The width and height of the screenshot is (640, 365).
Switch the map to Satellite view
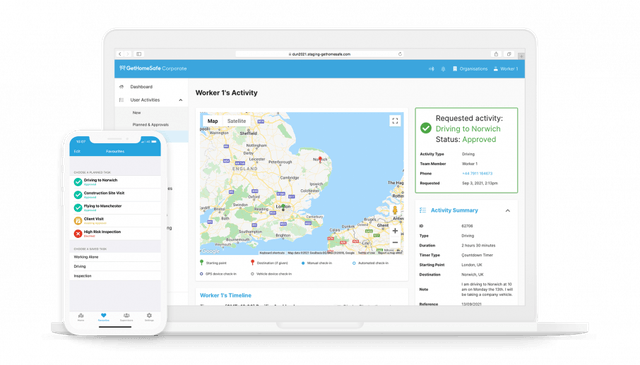(x=237, y=121)
